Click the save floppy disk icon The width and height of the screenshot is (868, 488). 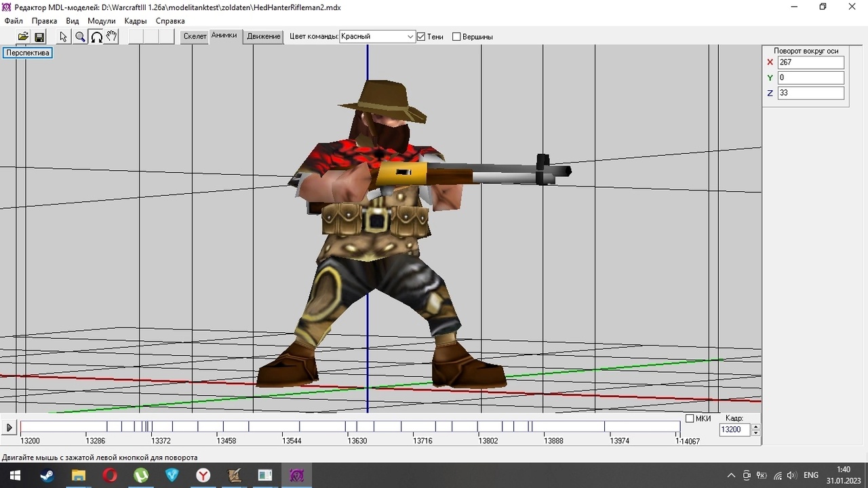coord(39,37)
